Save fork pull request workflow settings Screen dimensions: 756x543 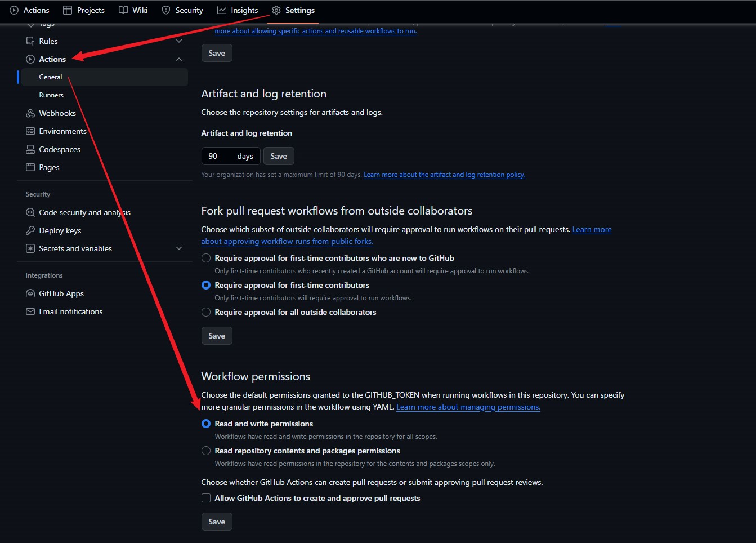[x=217, y=336]
